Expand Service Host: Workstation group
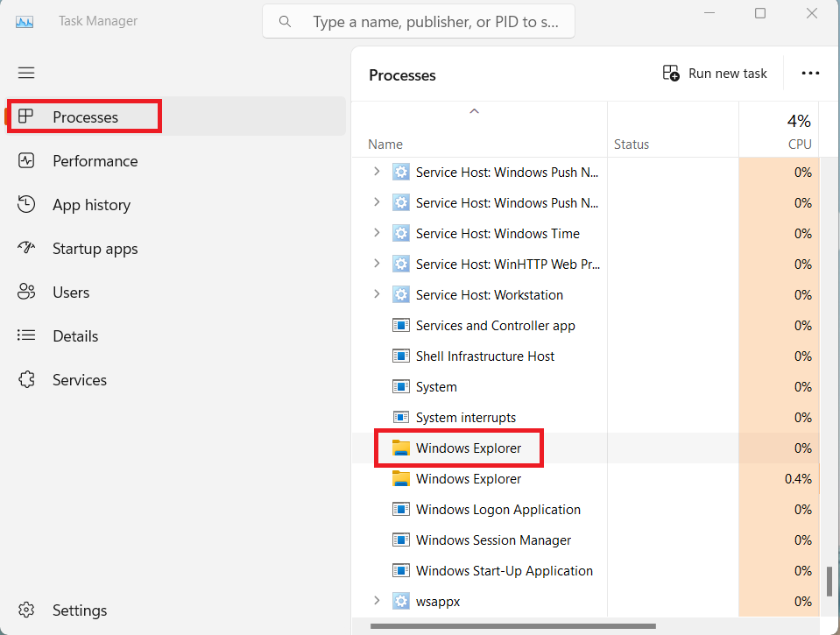Viewport: 840px width, 635px height. [x=377, y=294]
